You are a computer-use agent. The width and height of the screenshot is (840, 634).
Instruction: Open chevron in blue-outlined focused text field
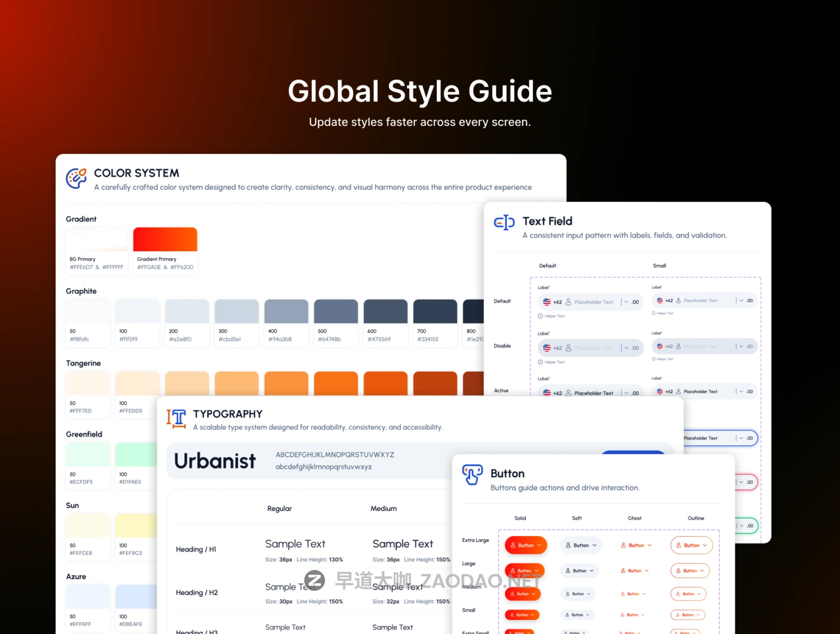click(741, 438)
